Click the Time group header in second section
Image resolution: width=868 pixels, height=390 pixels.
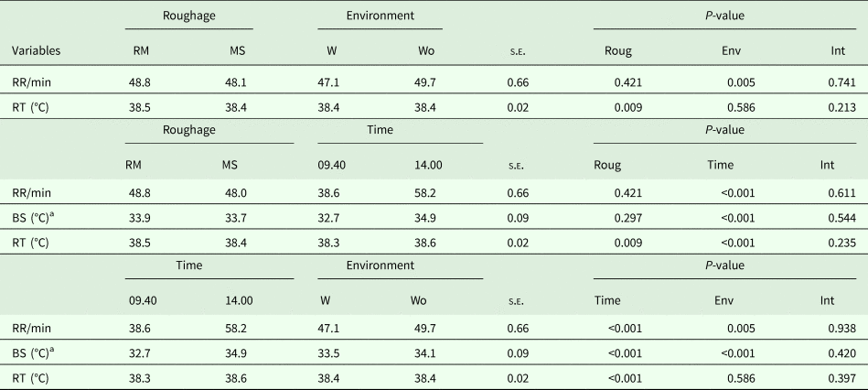click(380, 130)
